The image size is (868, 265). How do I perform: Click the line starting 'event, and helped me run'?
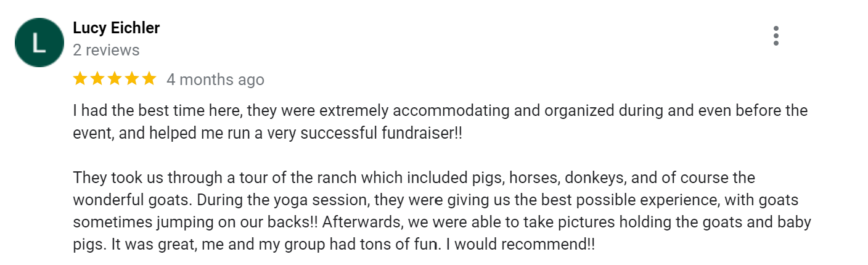coord(268,133)
